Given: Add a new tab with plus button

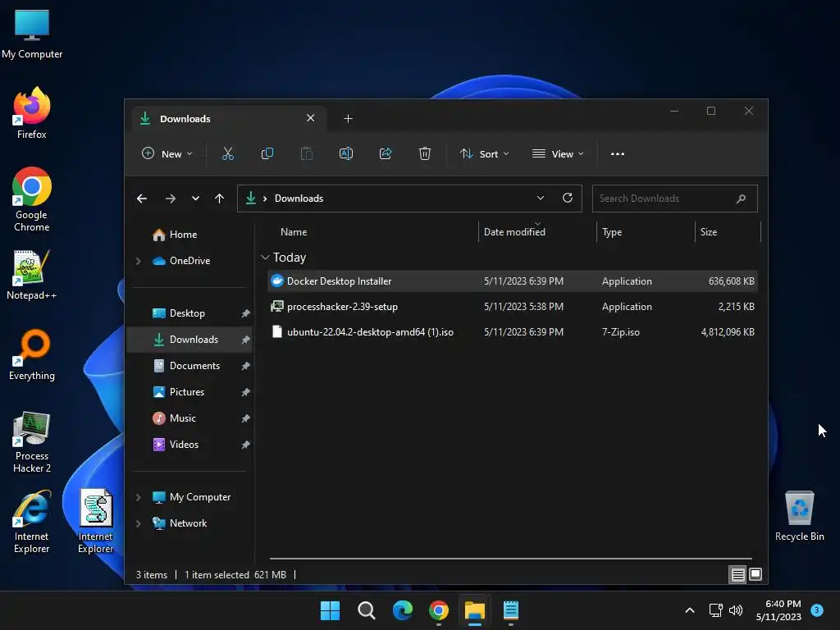Looking at the screenshot, I should [x=348, y=118].
